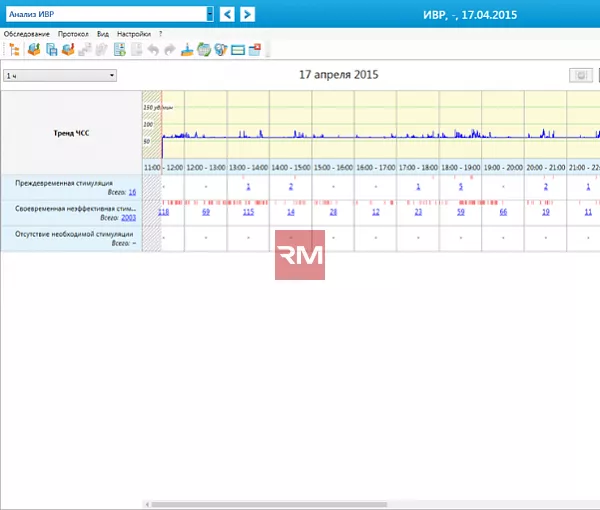Screen dimensions: 600x510
Task: Click the Преждевременная стимуляция row label
Action: pyautogui.click(x=64, y=183)
